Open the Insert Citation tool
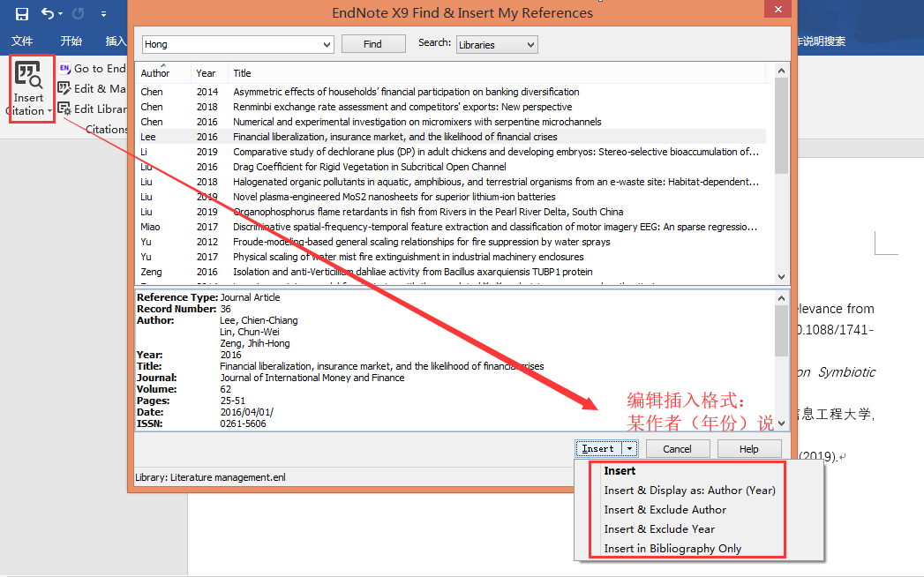The height and width of the screenshot is (577, 924). 29,89
